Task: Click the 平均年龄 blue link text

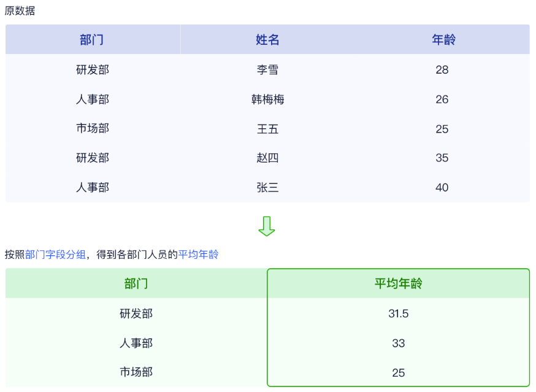Action: pyautogui.click(x=198, y=255)
